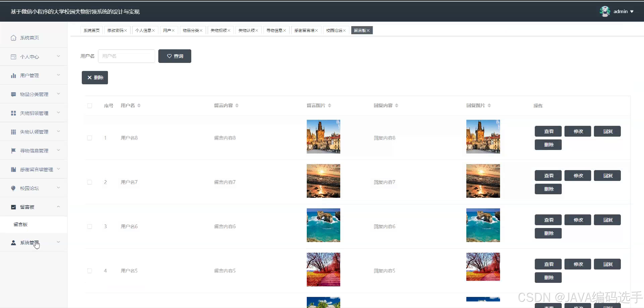The image size is (644, 308).
Task: Switch to the 系统首页 tab
Action: click(92, 30)
